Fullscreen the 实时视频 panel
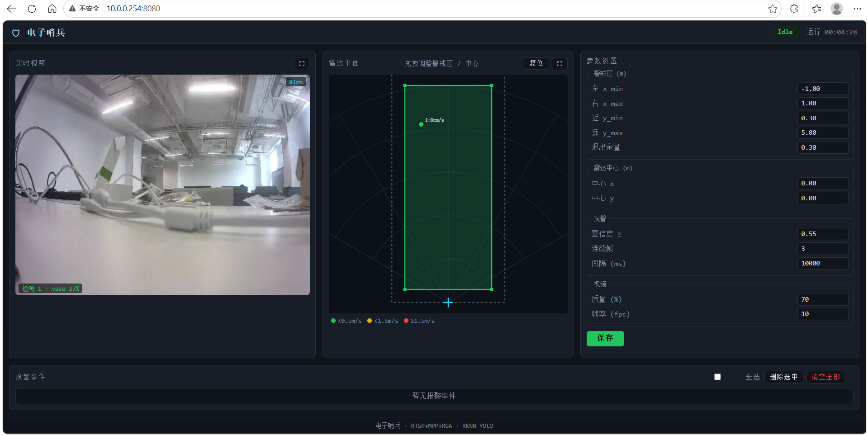The height and width of the screenshot is (435, 868). [x=302, y=63]
